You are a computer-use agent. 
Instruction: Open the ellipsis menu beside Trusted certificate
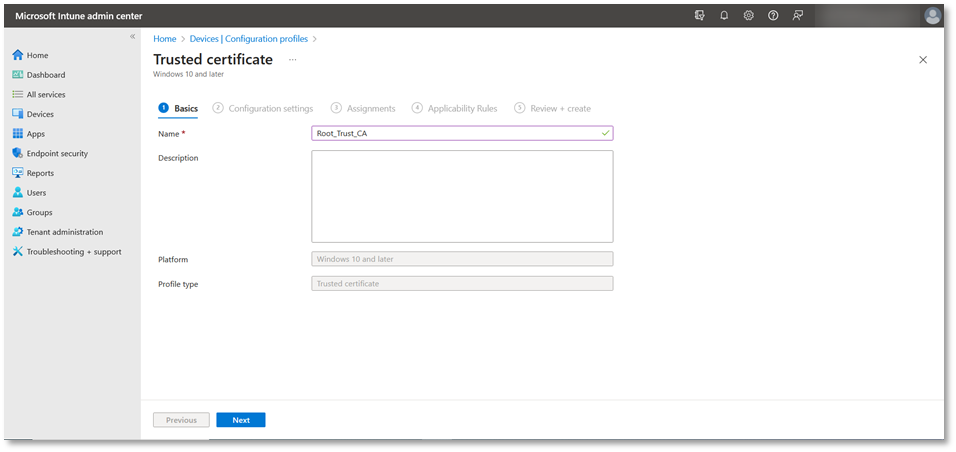293,60
